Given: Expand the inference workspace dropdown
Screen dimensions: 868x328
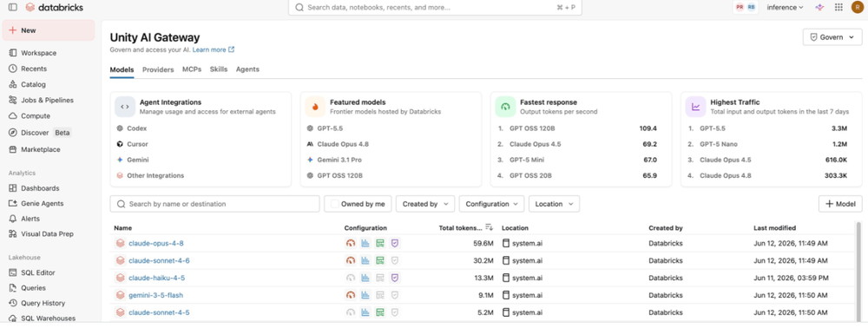Looking at the screenshot, I should [785, 7].
